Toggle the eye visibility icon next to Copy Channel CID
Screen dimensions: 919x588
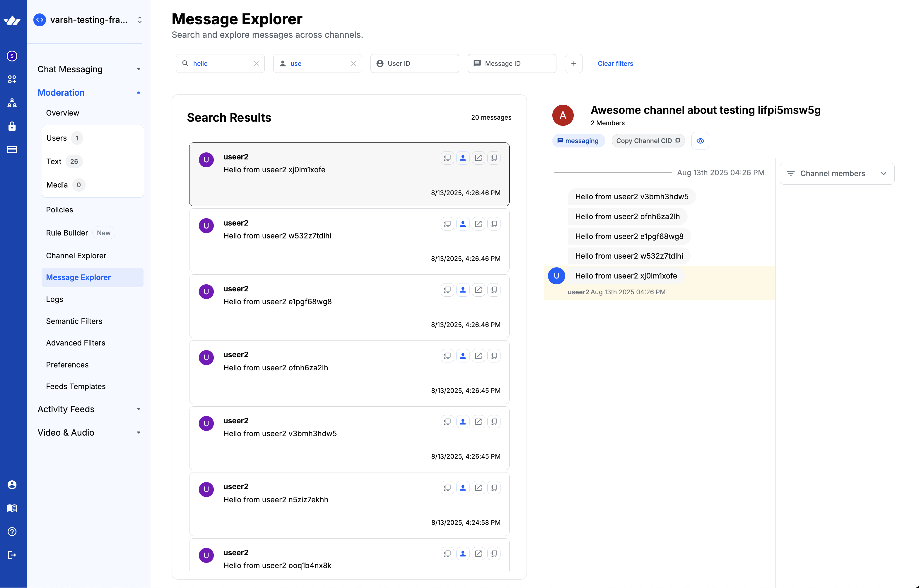[700, 140]
